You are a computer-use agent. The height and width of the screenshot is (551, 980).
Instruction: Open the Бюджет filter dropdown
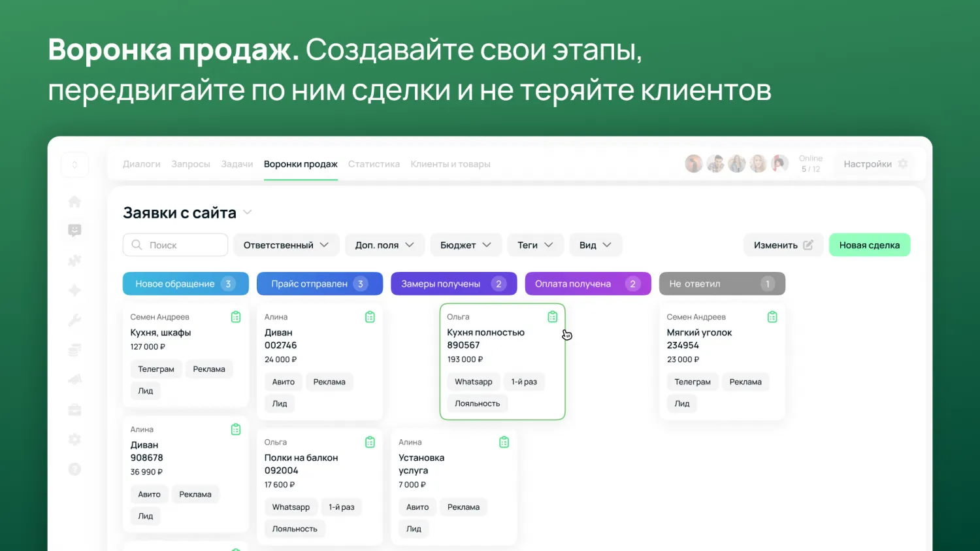coord(465,245)
